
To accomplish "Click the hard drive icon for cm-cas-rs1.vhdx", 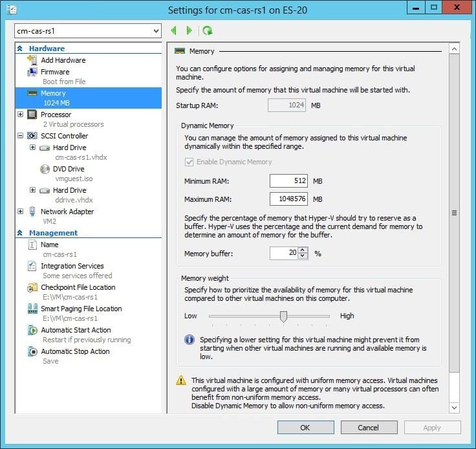I will tap(45, 148).
